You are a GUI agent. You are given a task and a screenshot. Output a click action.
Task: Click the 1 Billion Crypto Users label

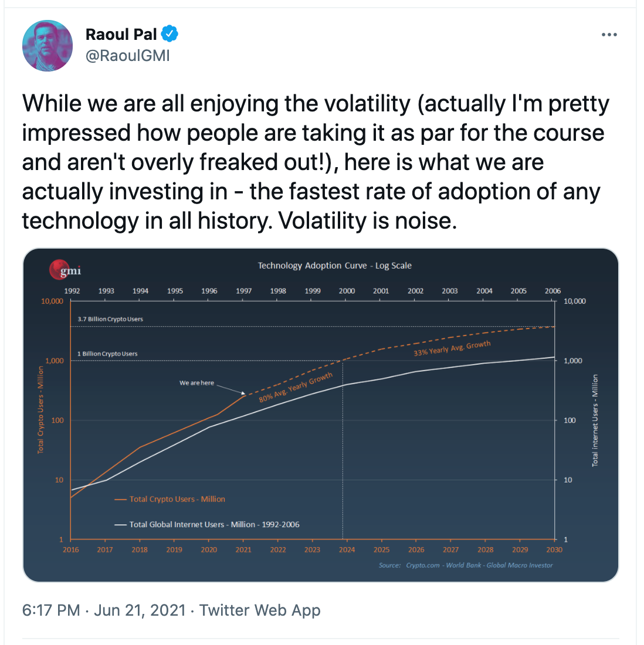tap(107, 354)
